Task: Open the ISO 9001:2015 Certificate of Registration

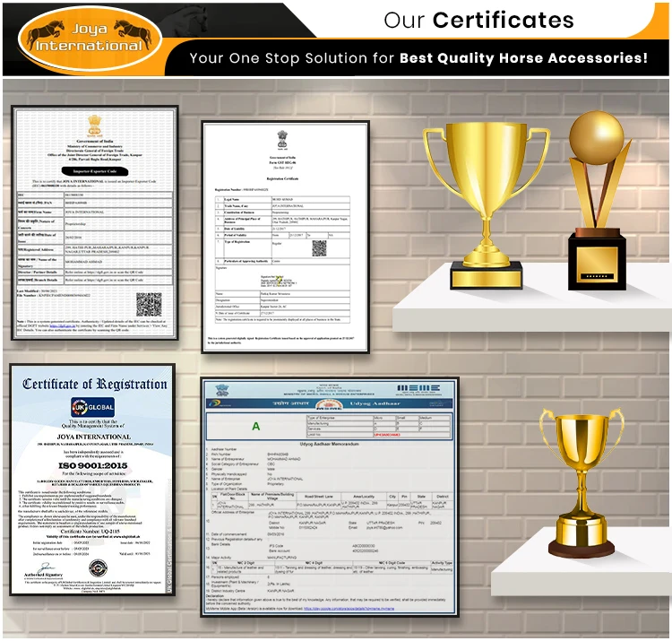Action: 93,480
